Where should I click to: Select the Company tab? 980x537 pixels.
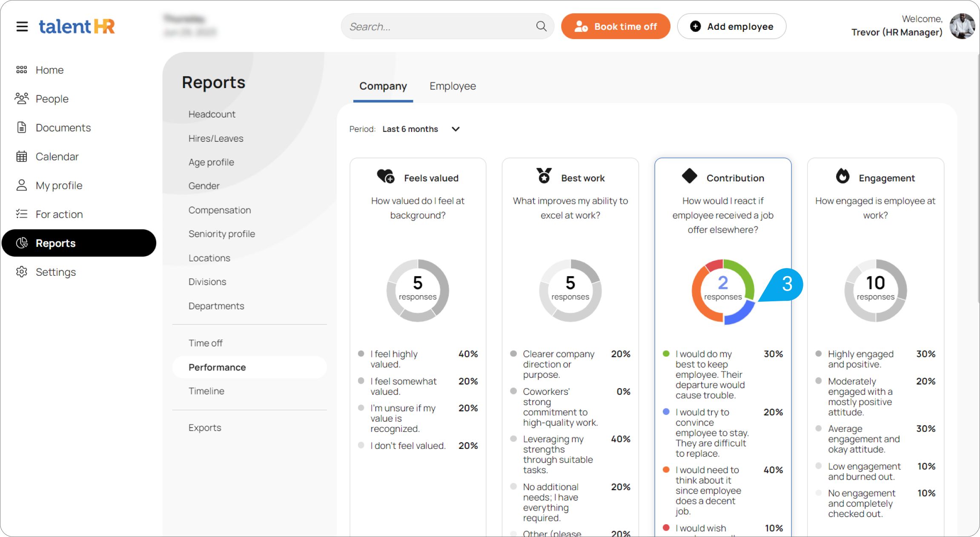(x=383, y=86)
